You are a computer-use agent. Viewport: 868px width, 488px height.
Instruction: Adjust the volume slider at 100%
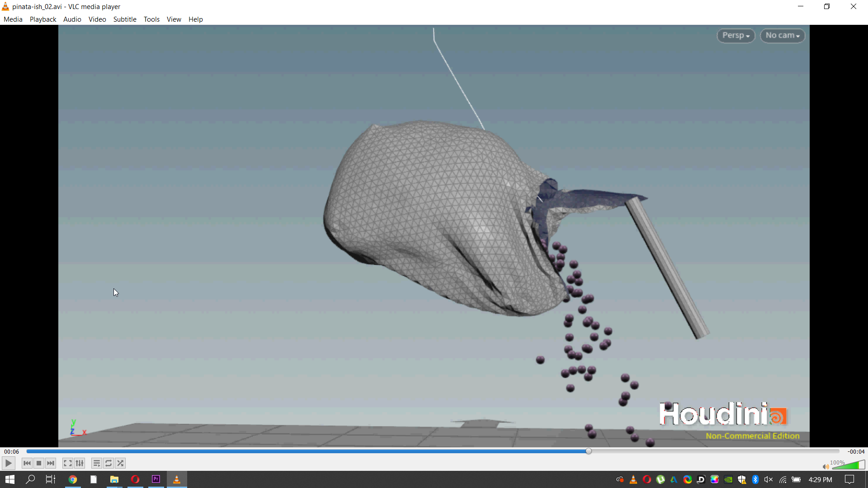[x=849, y=465]
